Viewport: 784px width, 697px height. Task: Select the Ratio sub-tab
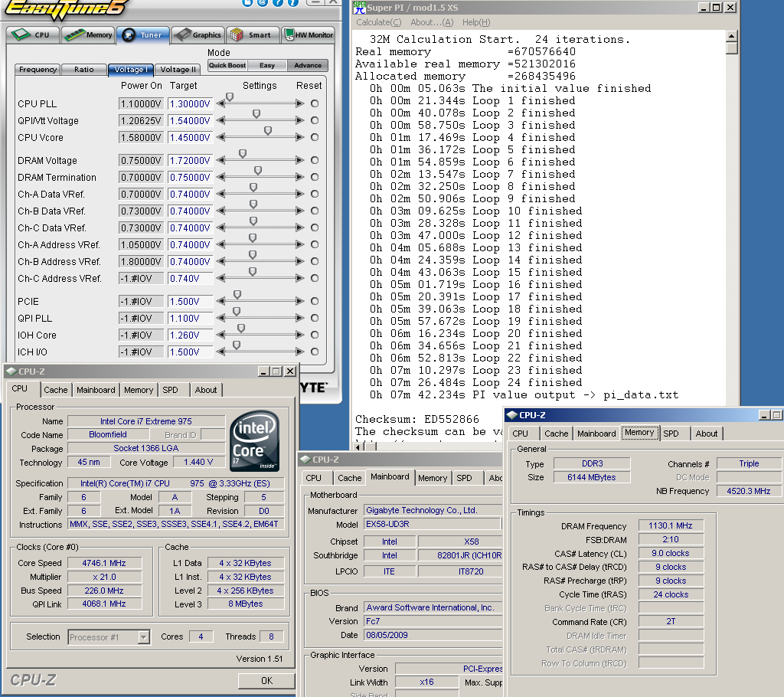84,70
